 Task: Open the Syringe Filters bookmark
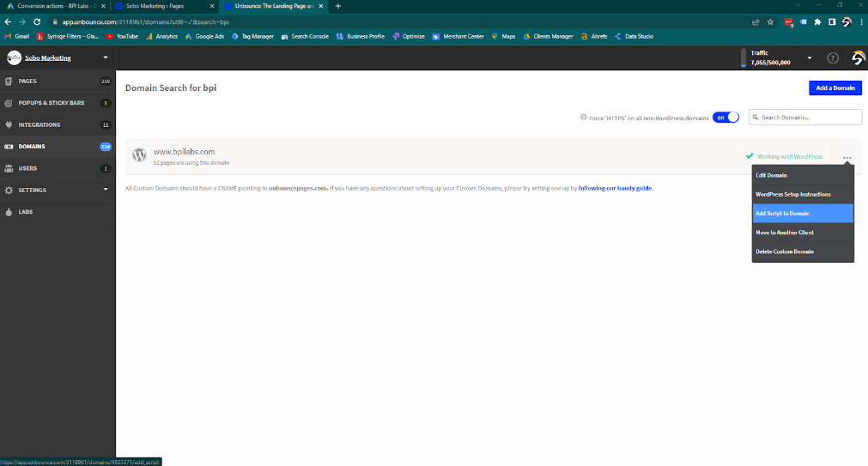point(68,37)
